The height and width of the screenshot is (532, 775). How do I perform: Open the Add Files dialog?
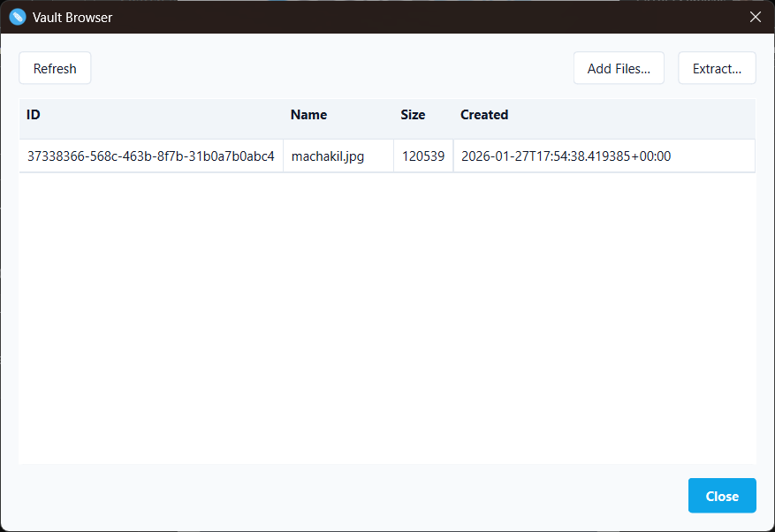(x=619, y=68)
